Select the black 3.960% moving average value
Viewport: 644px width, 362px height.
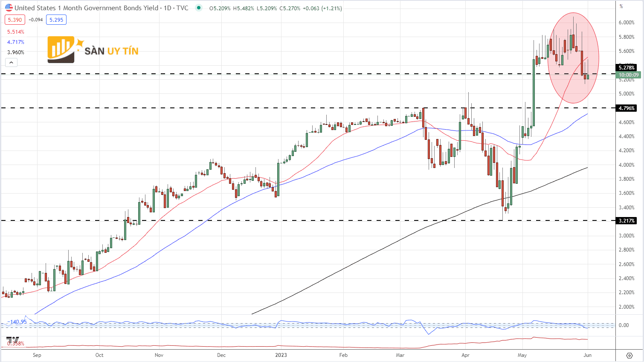tap(16, 52)
